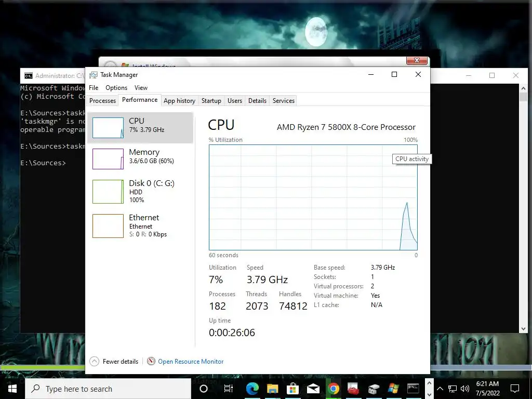Click the Type here to search box

pyautogui.click(x=108, y=389)
